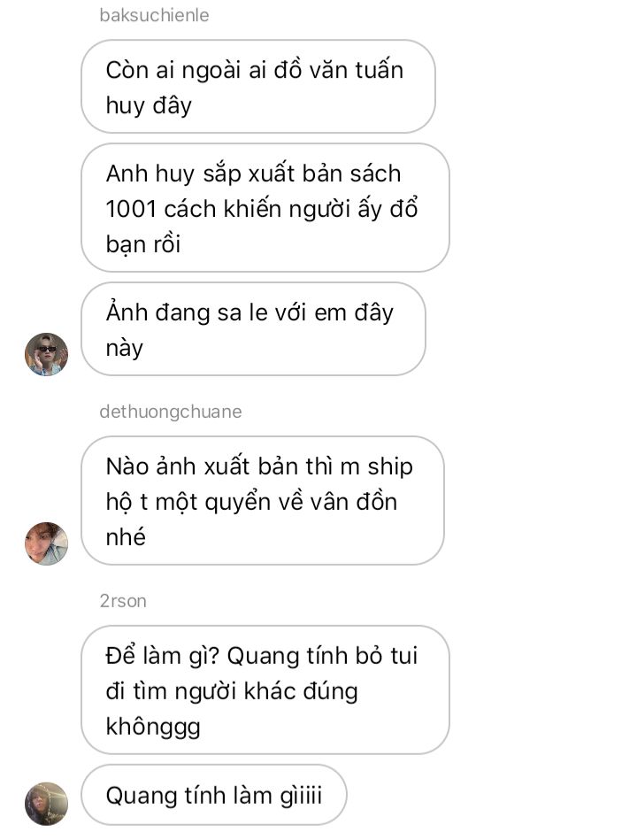Click the word 'này' under 'Ảnh đang sa le'
Screen dimensions: 637x840
coord(125,348)
